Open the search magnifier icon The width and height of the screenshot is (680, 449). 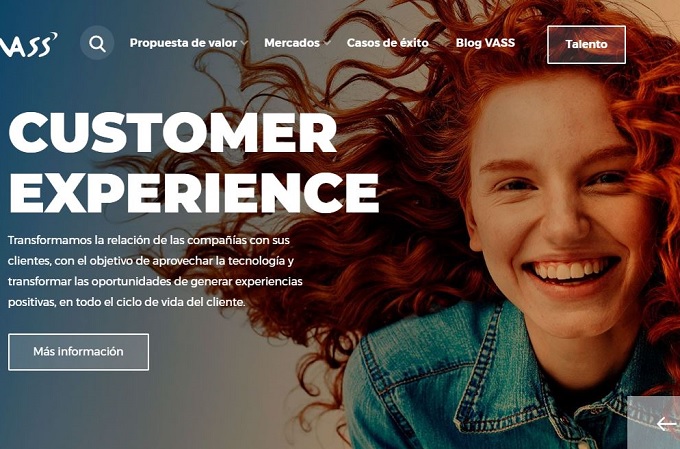click(97, 43)
